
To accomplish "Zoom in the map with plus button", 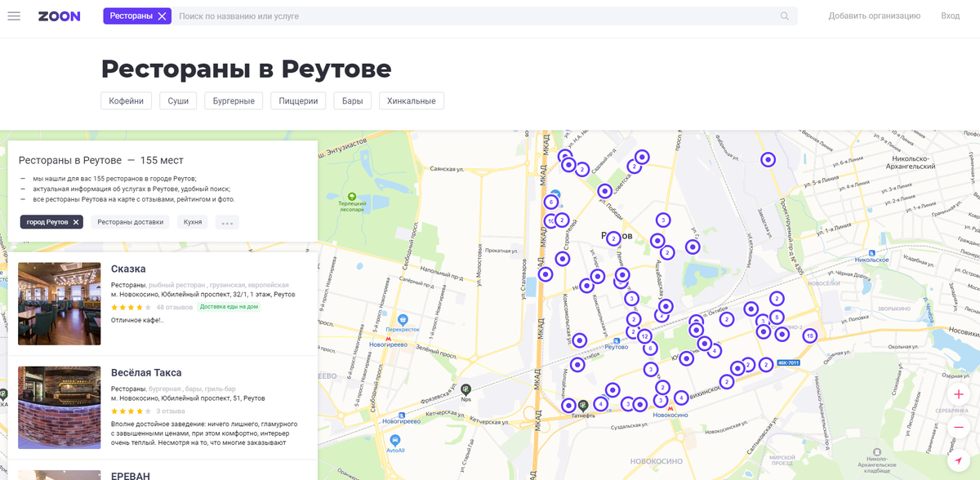I will click(x=959, y=394).
